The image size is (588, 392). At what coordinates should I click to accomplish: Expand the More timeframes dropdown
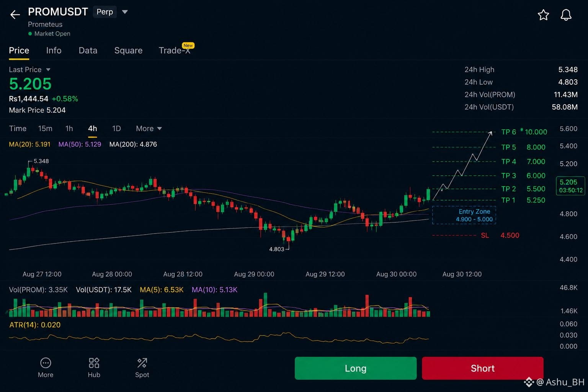point(149,129)
